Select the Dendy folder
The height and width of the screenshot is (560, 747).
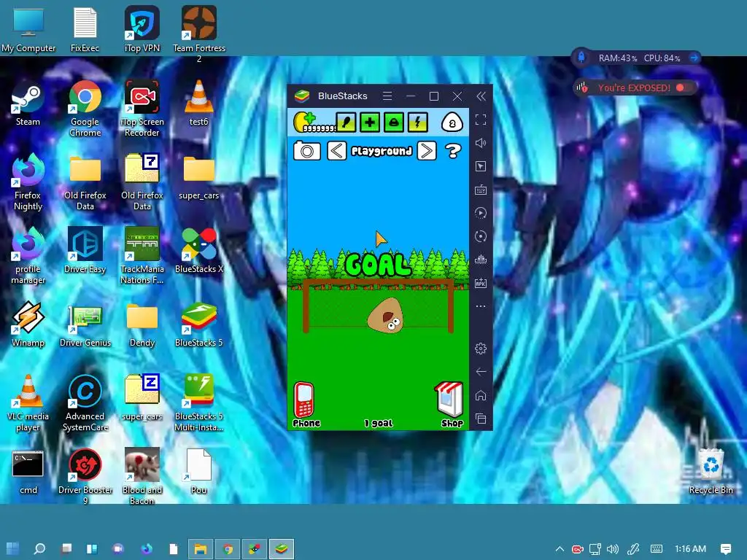(142, 325)
